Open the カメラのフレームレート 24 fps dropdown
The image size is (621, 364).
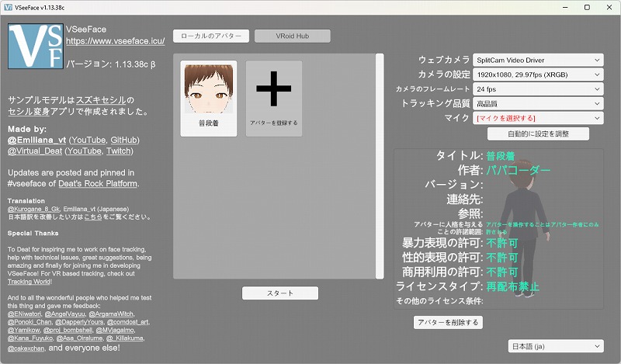[538, 89]
